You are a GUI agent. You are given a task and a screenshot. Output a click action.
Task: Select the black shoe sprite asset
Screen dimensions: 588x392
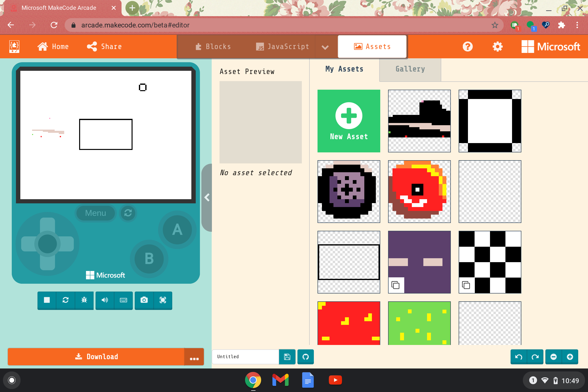click(419, 121)
